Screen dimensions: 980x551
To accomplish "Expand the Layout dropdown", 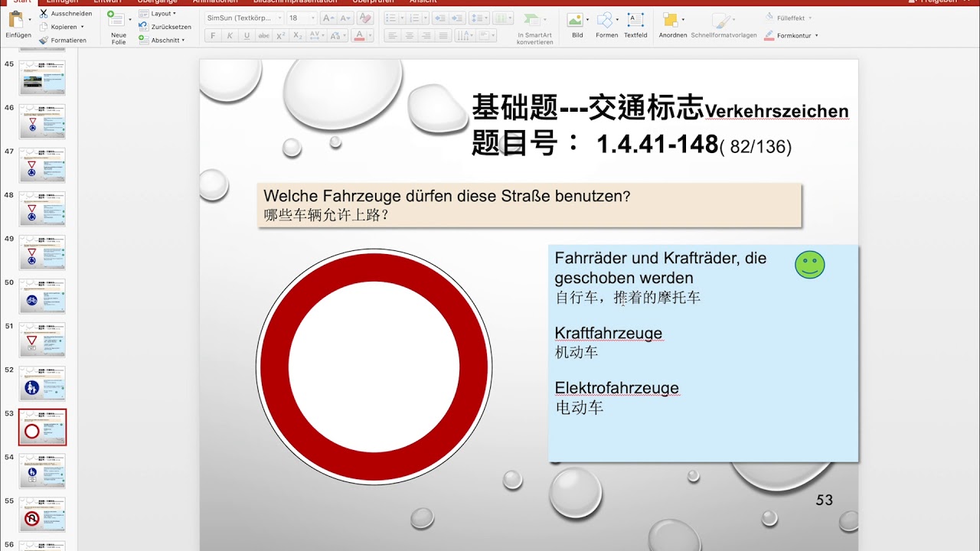I will click(x=158, y=14).
